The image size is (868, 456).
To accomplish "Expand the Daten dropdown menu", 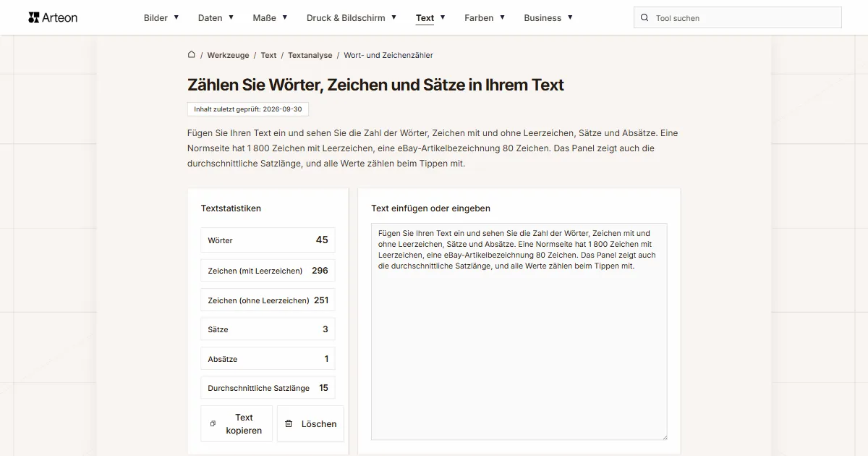I will (216, 17).
